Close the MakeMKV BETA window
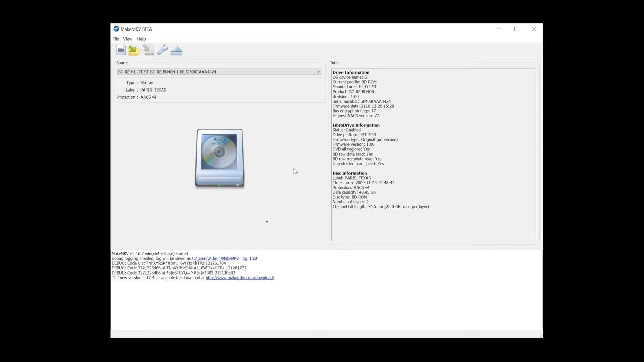Viewport: 644px width, 362px height. 534,29
